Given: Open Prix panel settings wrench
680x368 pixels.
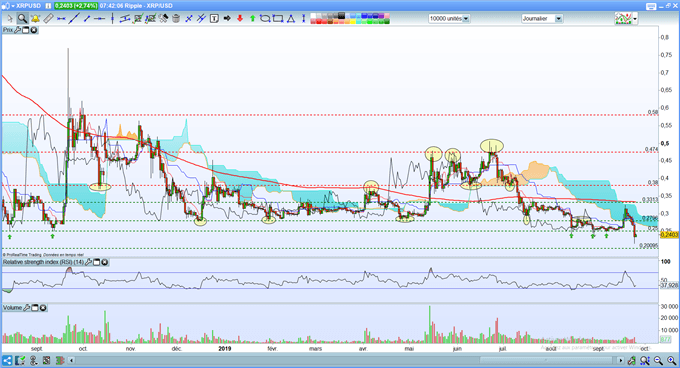Looking at the screenshot, I should click(18, 30).
